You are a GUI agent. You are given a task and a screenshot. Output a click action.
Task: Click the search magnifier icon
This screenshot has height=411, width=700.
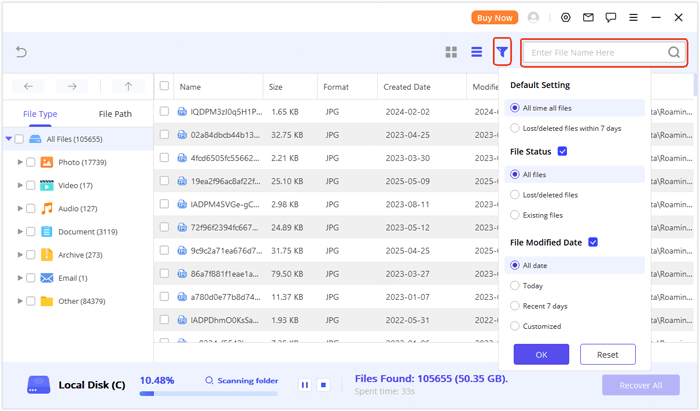click(675, 52)
